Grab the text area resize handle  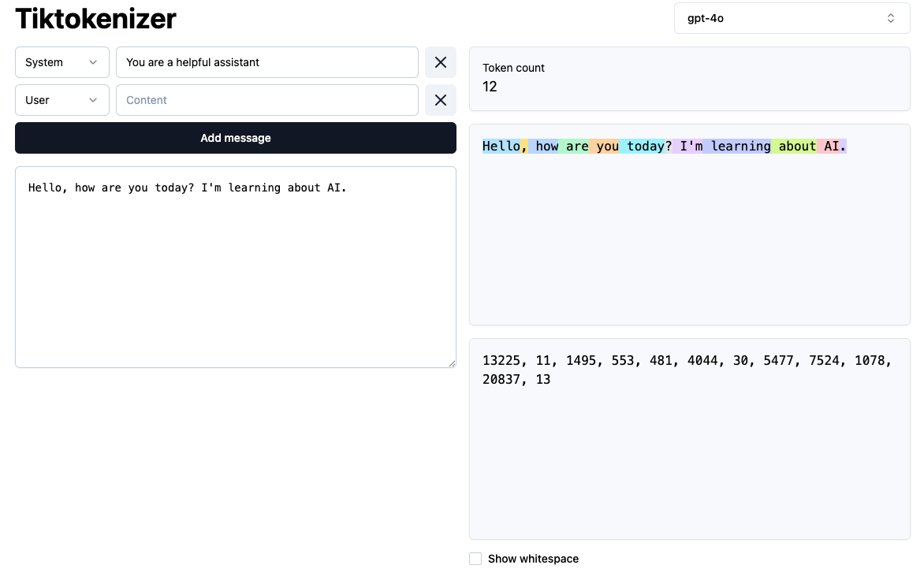[x=452, y=363]
